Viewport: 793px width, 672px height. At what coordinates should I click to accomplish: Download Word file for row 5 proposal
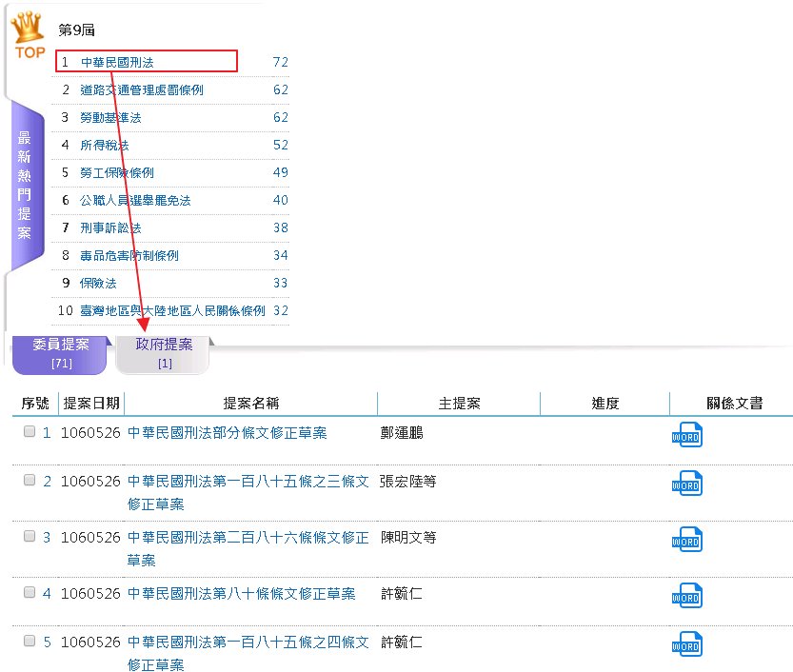[x=685, y=645]
